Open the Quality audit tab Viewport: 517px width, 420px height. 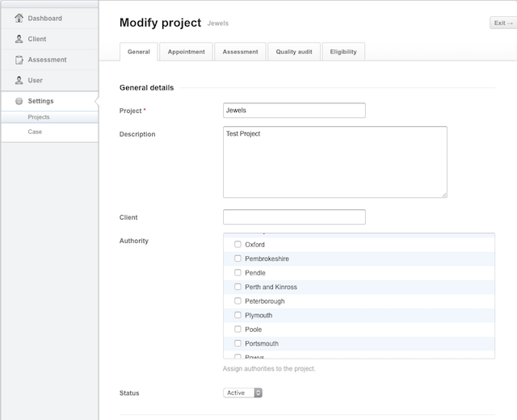point(292,52)
